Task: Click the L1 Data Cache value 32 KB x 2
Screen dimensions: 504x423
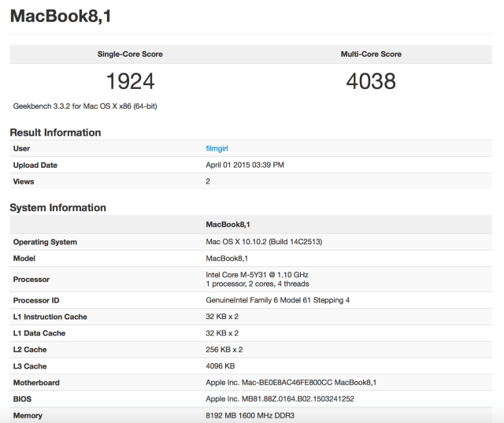Action: pyautogui.click(x=222, y=333)
